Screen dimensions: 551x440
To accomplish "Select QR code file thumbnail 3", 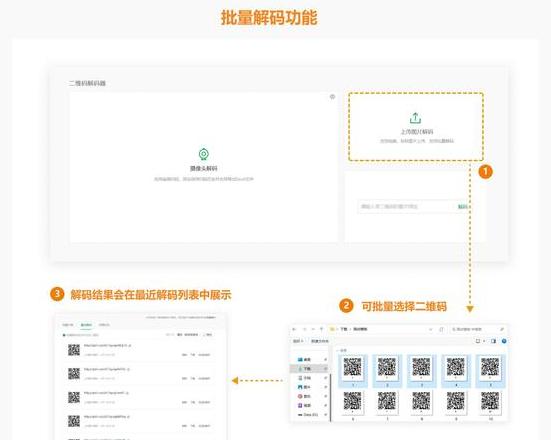I will 421,371.
